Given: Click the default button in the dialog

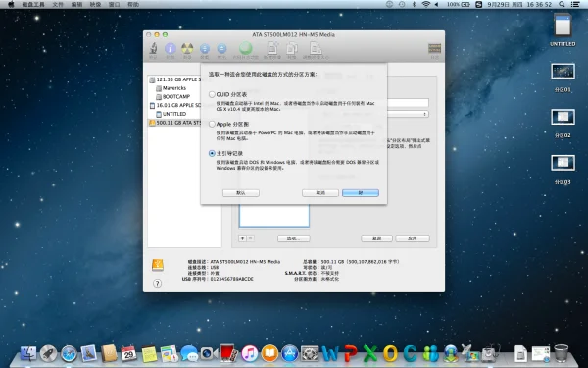Looking at the screenshot, I should tap(241, 193).
